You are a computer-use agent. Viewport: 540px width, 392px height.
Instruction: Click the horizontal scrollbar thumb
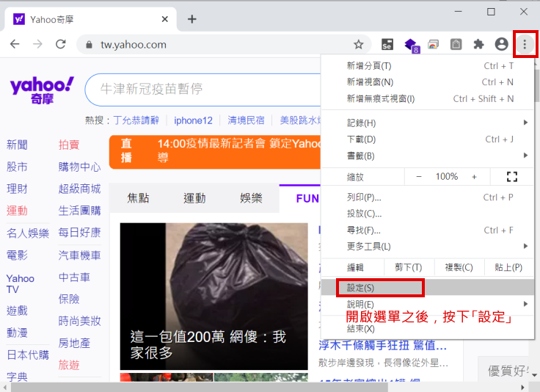pyautogui.click(x=199, y=387)
